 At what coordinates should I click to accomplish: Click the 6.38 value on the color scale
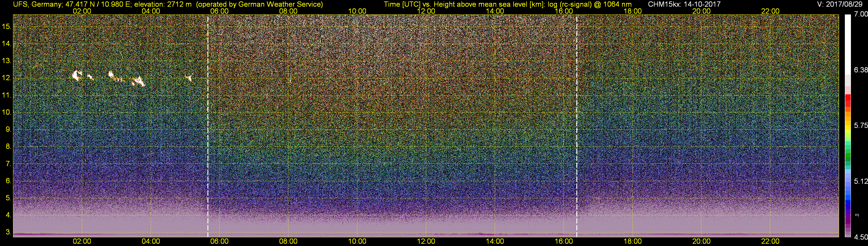pos(860,70)
